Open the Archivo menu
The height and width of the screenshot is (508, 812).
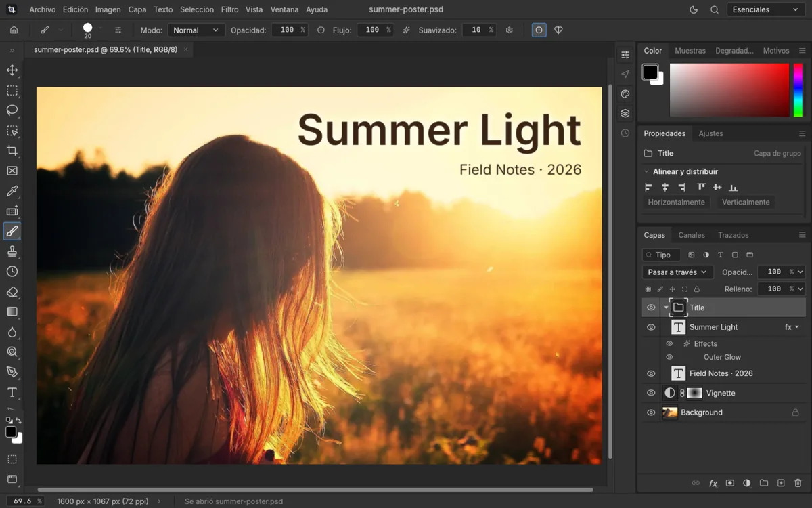click(43, 9)
